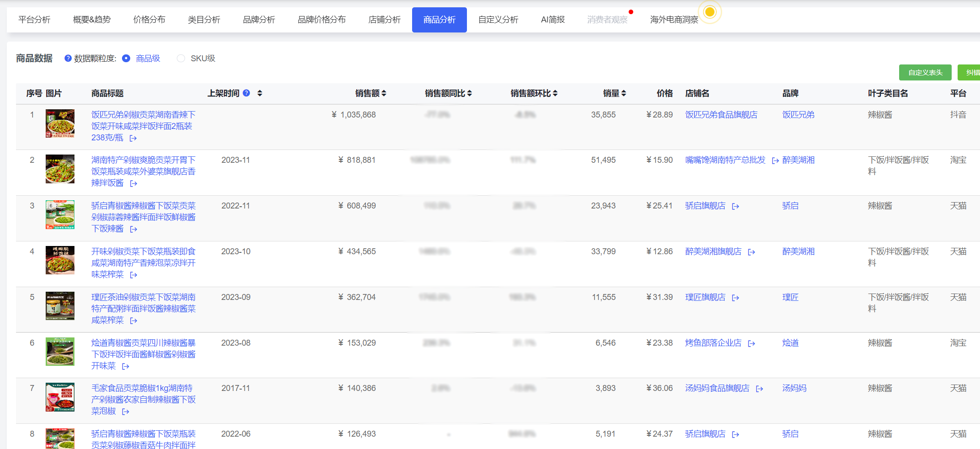This screenshot has width=980, height=449.
Task: Switch to 品牌分析 tab
Action: (259, 20)
